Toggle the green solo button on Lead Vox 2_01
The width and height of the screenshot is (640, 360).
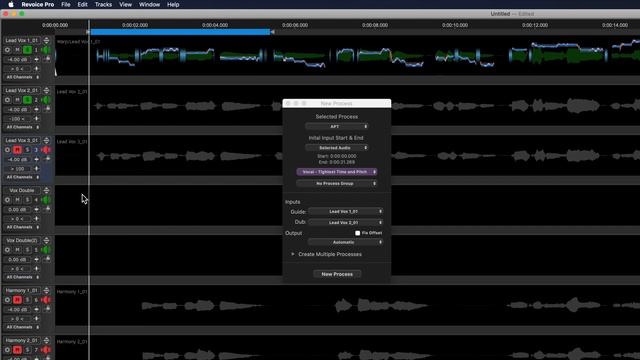coord(27,100)
